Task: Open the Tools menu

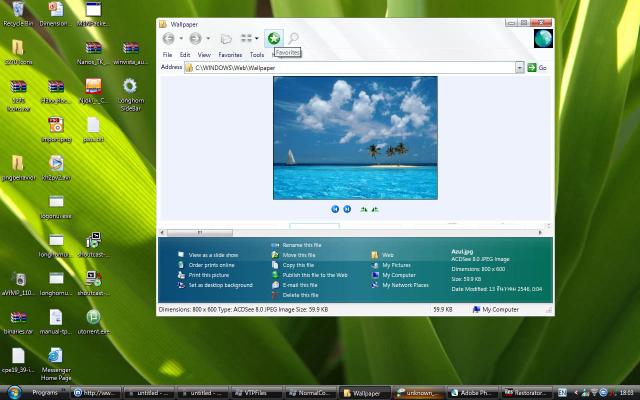Action: pyautogui.click(x=257, y=55)
